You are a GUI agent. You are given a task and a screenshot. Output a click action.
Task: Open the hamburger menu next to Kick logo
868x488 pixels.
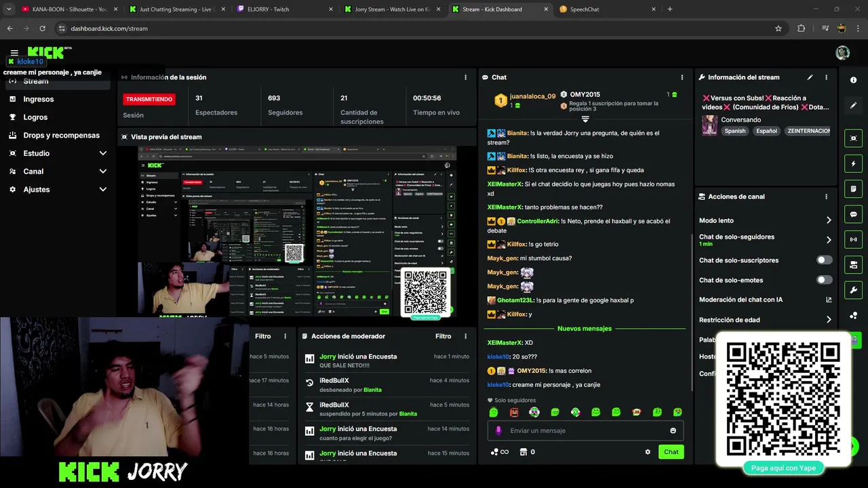[x=14, y=53]
